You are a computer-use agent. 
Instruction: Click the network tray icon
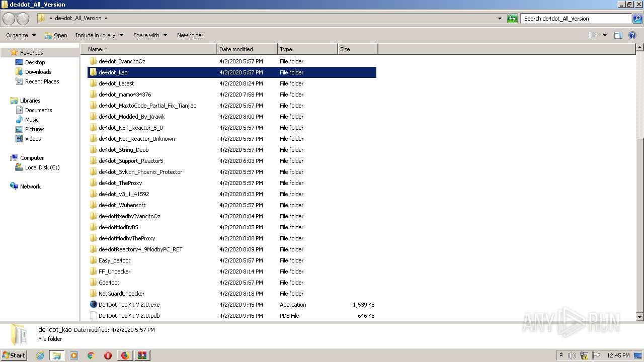coord(584,355)
